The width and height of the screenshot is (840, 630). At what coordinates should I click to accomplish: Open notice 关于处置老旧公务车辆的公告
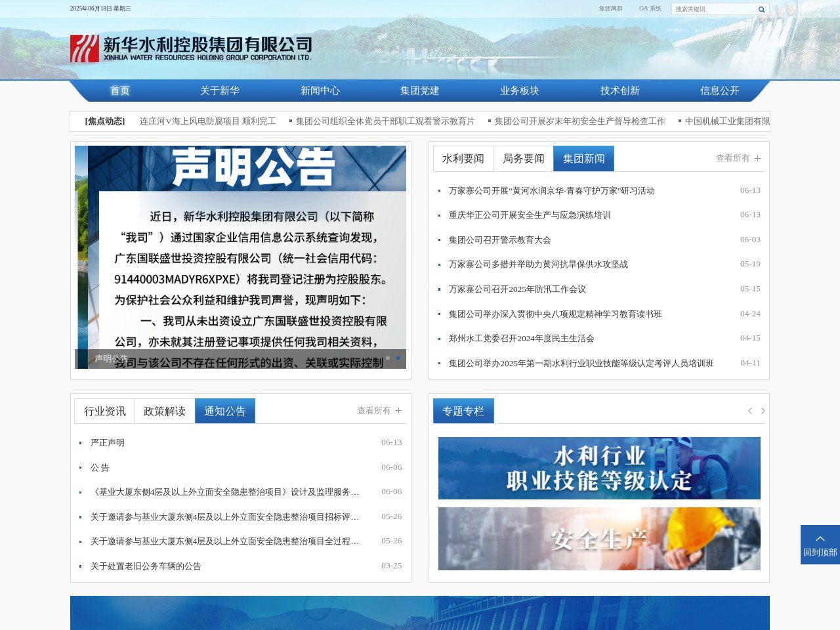(146, 566)
